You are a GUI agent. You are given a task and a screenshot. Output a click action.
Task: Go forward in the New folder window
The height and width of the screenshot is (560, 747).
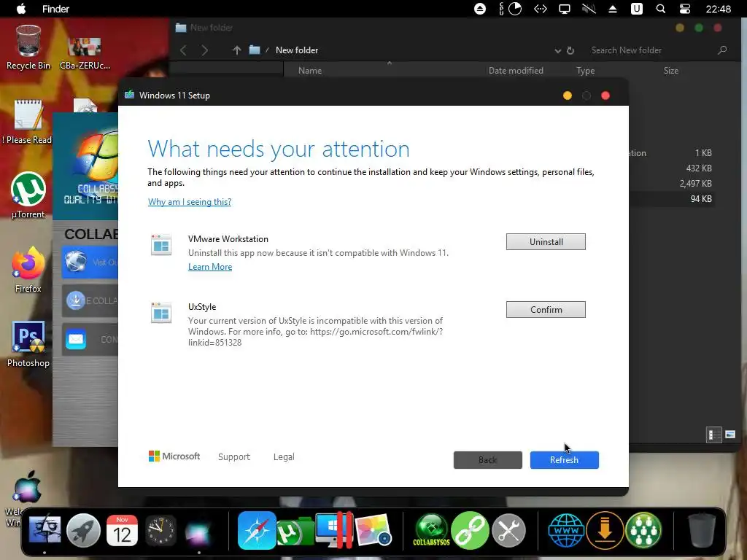[205, 50]
